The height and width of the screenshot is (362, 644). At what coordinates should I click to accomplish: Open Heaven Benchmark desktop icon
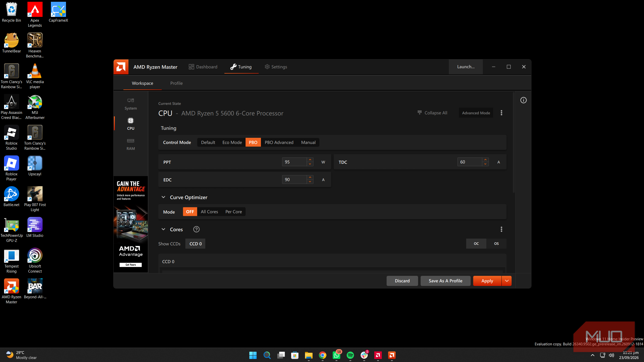tap(35, 45)
